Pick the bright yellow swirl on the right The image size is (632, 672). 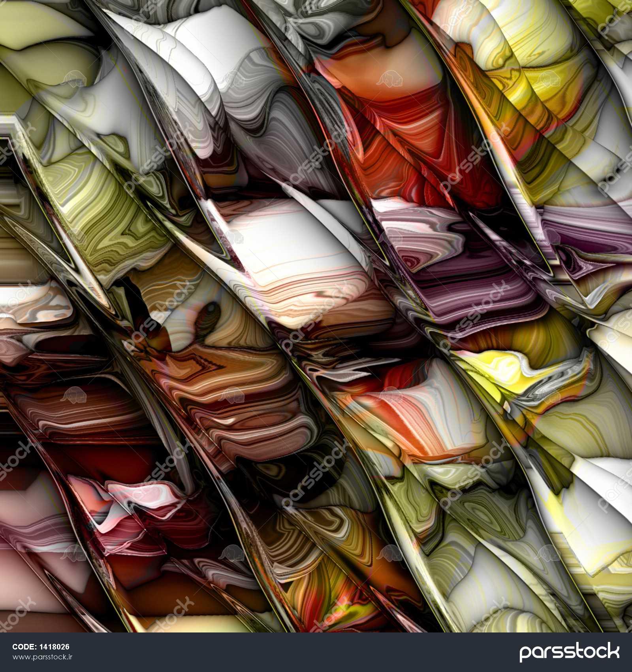pos(502,368)
